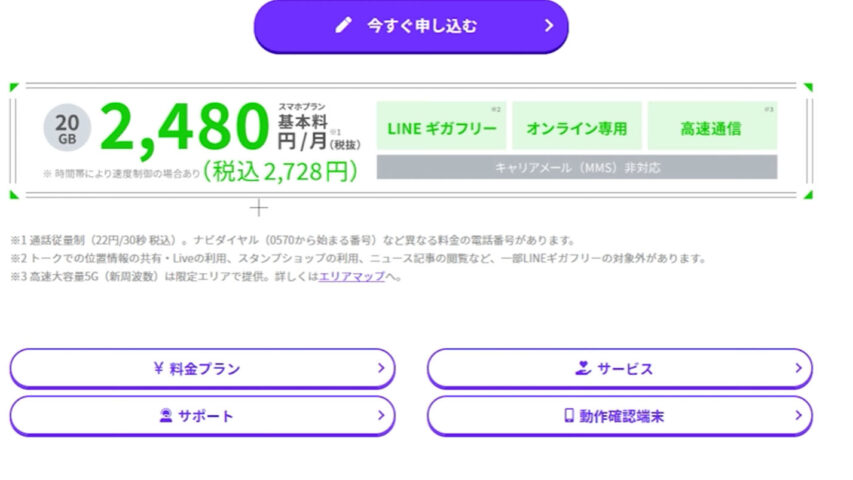The image size is (853, 480).
Task: Click the yen icon beside 料金プラン
Action: 158,368
